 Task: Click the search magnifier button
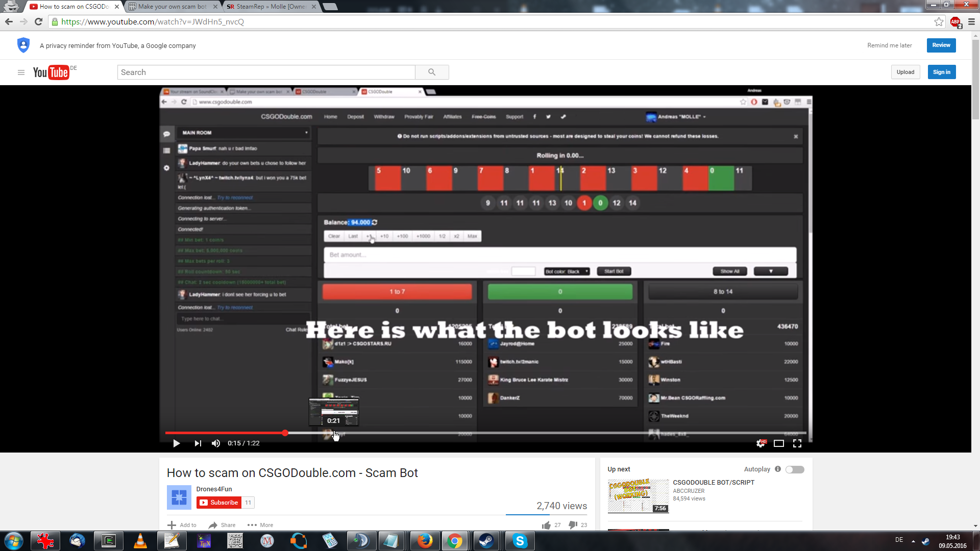coord(432,72)
